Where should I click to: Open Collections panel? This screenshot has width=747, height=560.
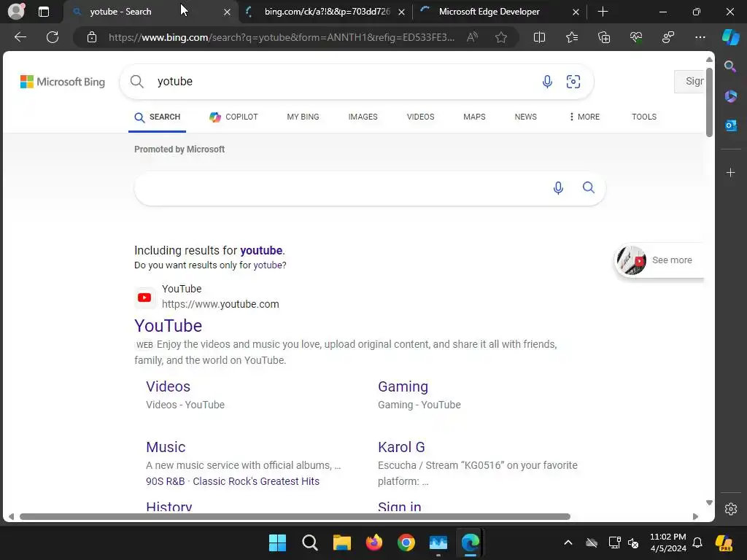pos(604,37)
